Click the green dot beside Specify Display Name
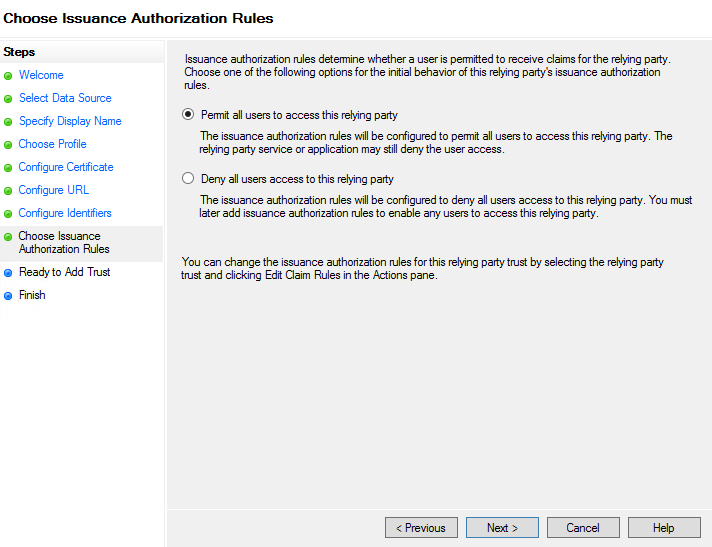This screenshot has height=547, width=712. tap(8, 122)
